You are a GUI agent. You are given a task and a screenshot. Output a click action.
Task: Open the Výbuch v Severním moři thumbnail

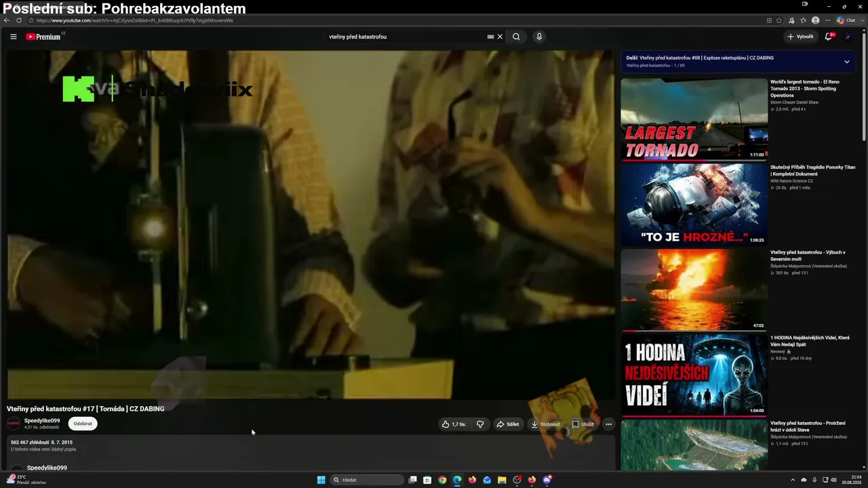(694, 289)
